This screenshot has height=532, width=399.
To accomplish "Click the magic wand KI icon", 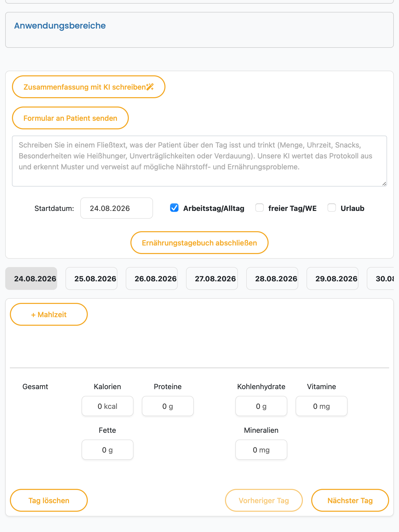I will click(150, 87).
